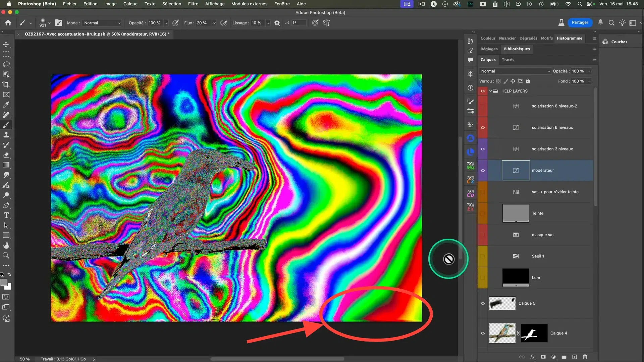644x362 pixels.
Task: Delete layer with trash icon
Action: 585,357
